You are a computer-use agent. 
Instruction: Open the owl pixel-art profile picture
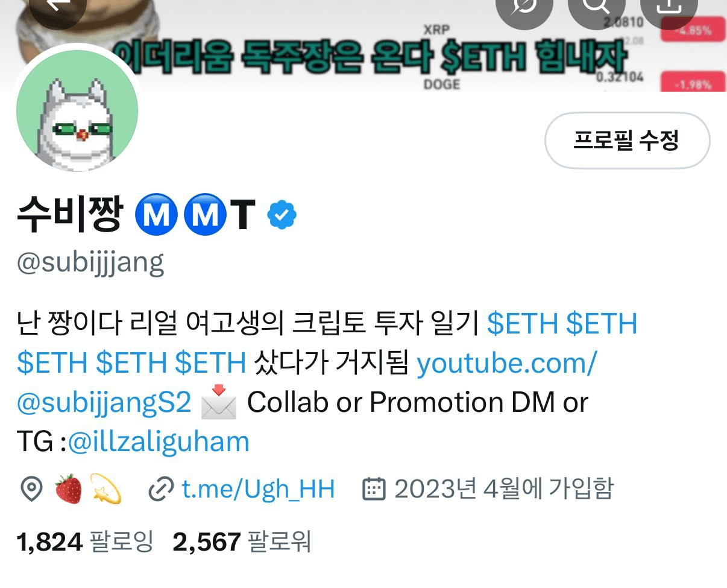coord(77,111)
